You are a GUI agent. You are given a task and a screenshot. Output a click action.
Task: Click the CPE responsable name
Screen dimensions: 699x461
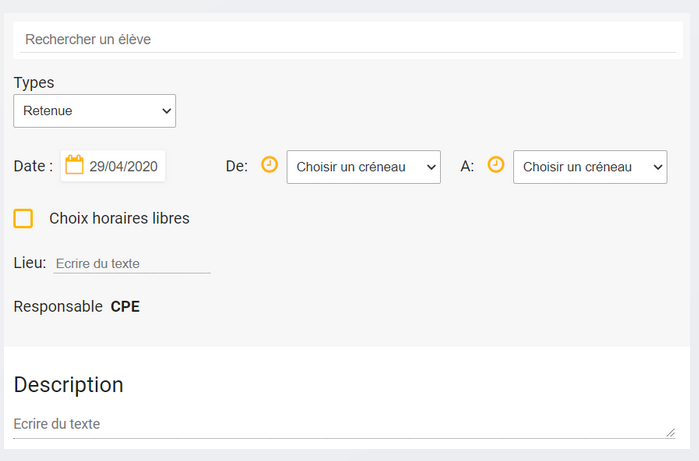tap(125, 306)
